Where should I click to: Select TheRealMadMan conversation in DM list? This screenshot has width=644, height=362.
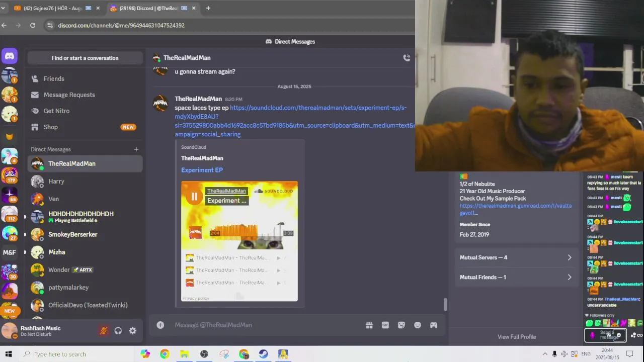click(x=85, y=163)
